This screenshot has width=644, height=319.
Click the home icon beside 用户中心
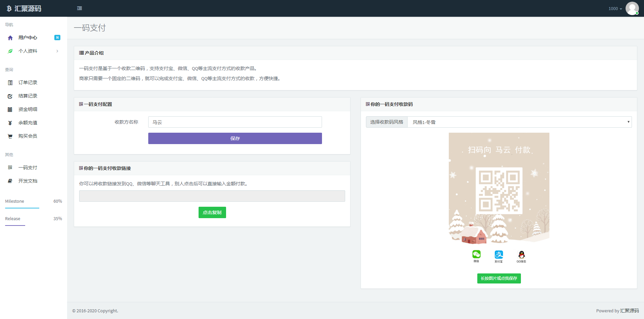(10, 38)
